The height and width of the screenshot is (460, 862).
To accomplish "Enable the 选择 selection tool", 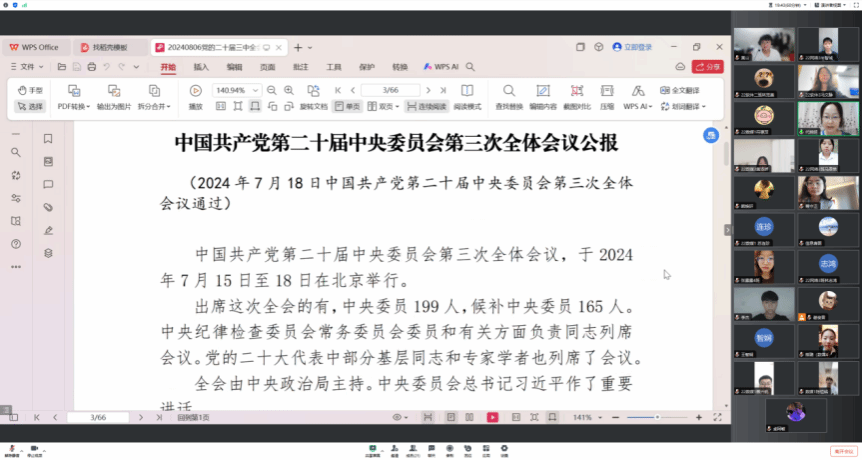I will point(31,106).
